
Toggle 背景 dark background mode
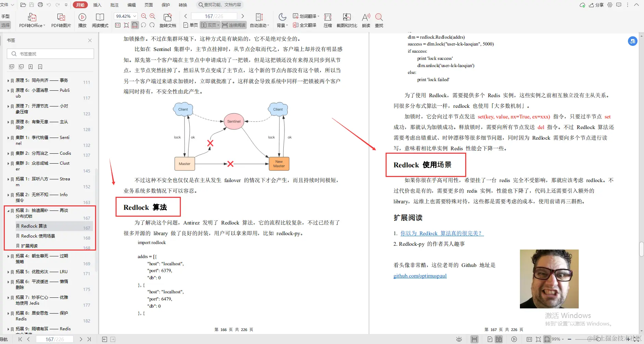[x=282, y=20]
